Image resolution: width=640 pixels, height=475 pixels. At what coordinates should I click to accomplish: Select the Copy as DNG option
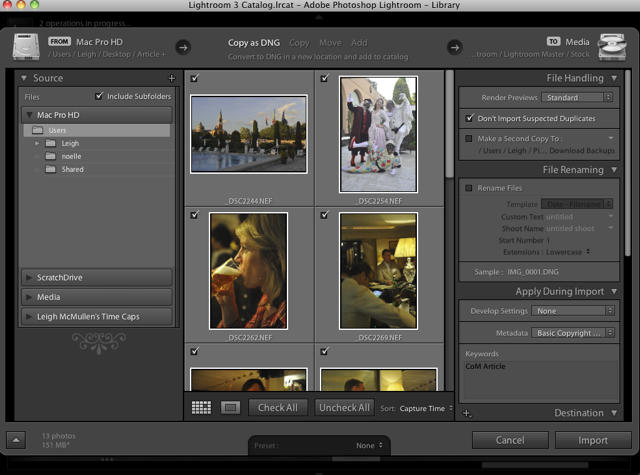point(255,44)
